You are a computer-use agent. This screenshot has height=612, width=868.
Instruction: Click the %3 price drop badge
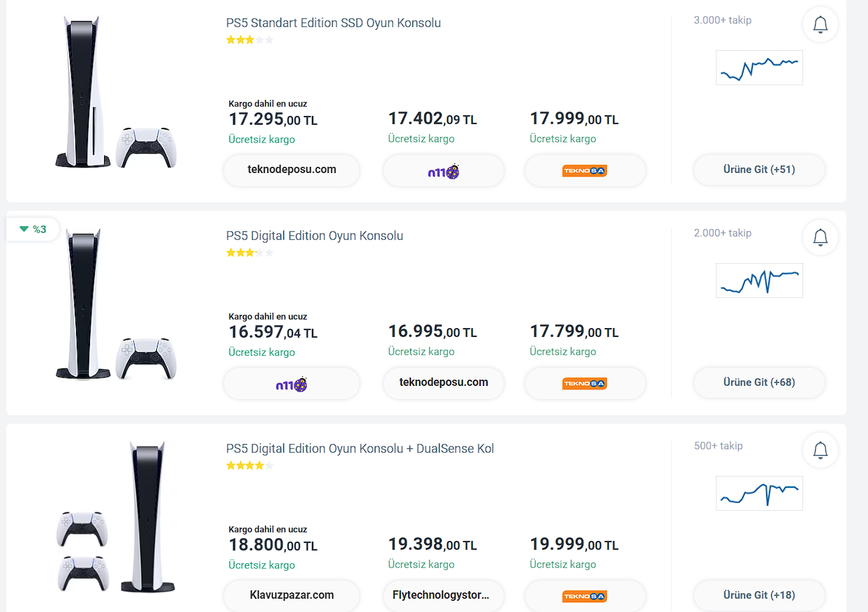point(33,229)
